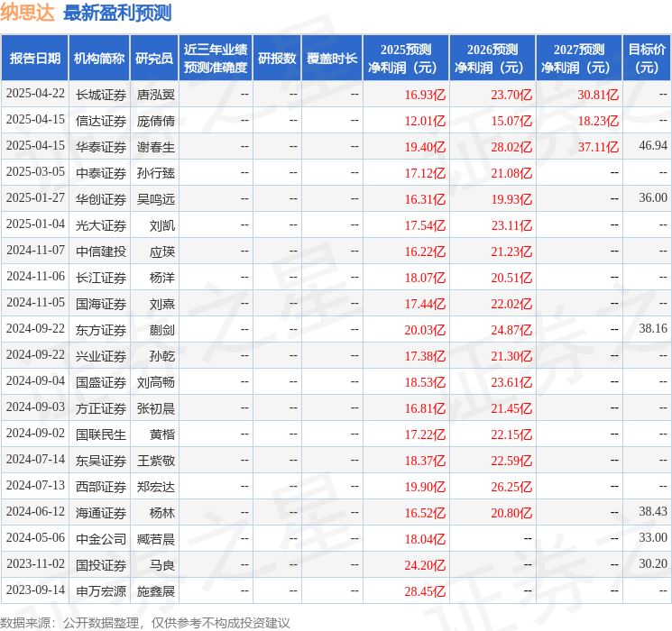The width and height of the screenshot is (672, 631).
Task: Select the 目标价 column header
Action: pyautogui.click(x=646, y=59)
